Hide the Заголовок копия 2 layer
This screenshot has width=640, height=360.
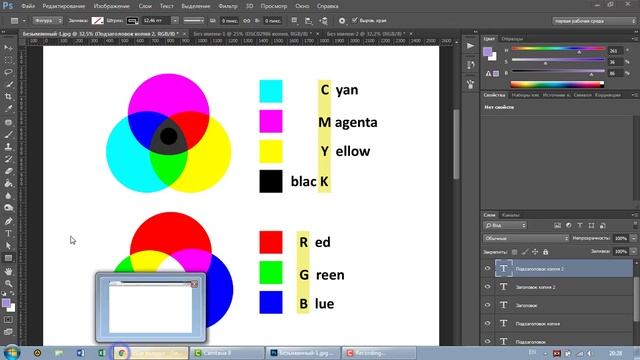click(x=487, y=287)
